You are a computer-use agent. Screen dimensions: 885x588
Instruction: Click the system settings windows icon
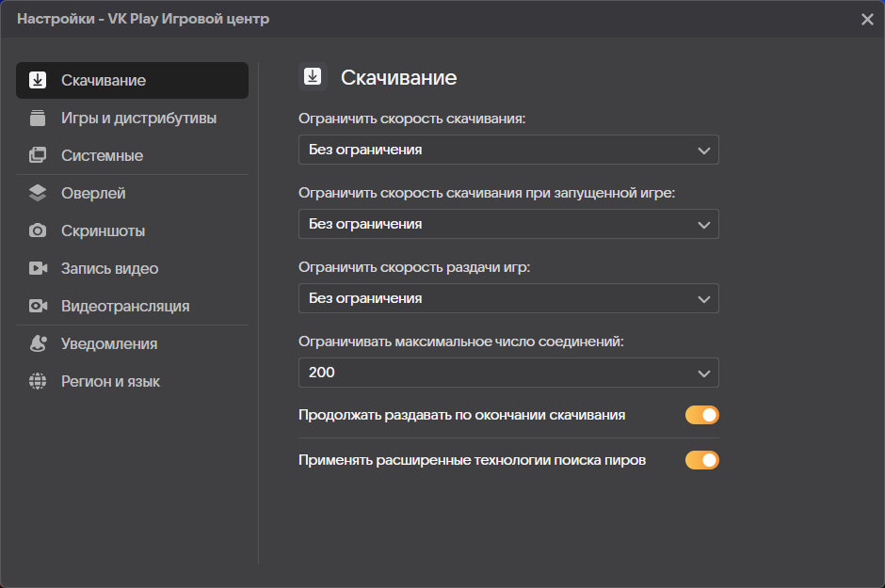point(38,156)
